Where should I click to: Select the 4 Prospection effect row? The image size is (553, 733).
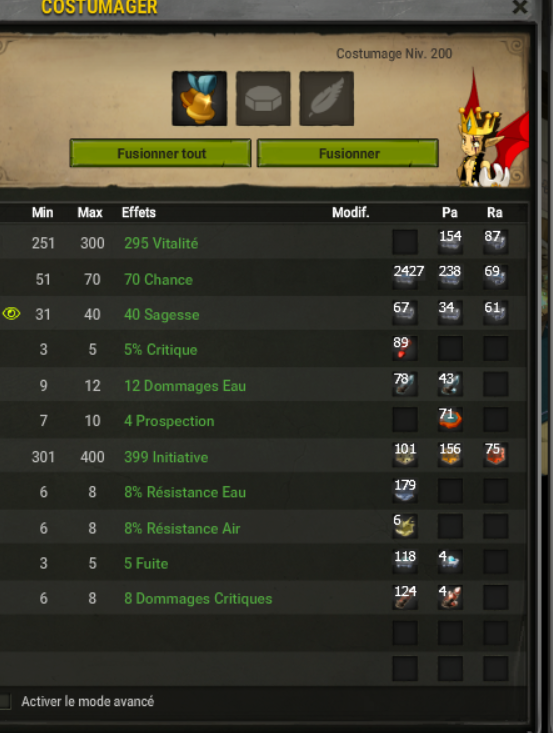point(264,420)
